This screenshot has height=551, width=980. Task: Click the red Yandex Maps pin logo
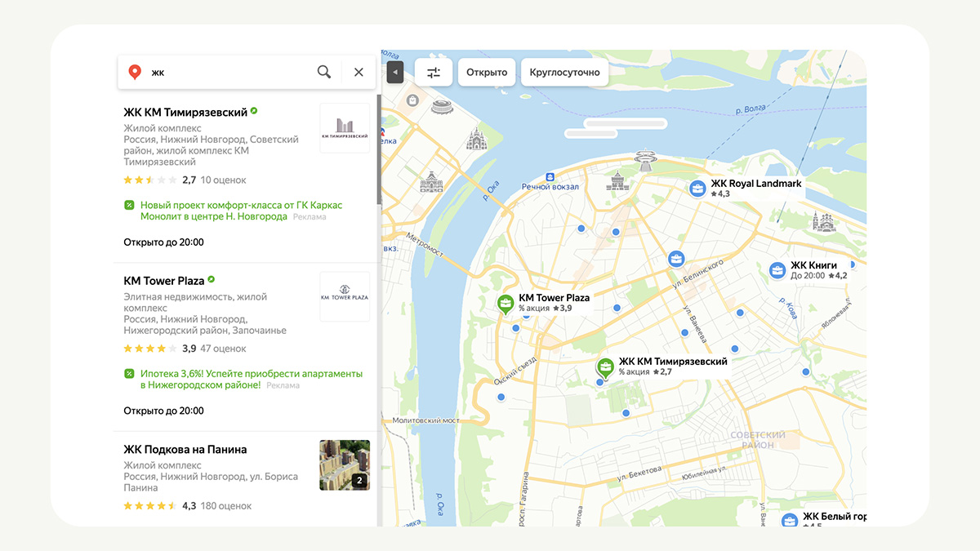(135, 72)
